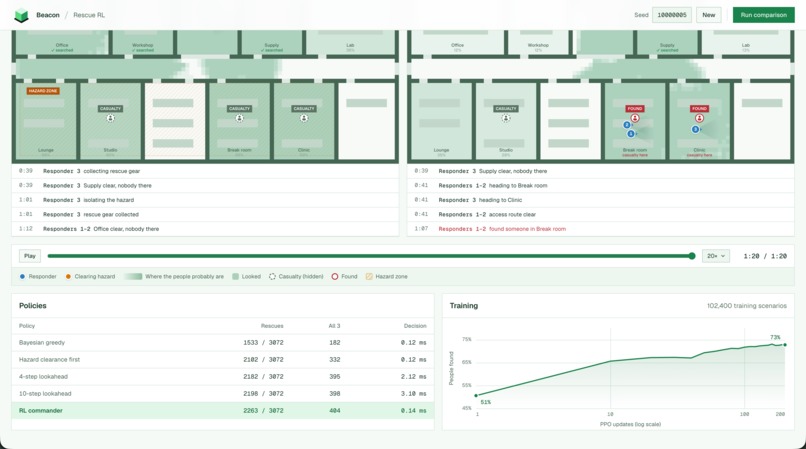Viewport: 806px width, 449px height.
Task: Click the casualty icon in left map Break room
Action: 240,118
